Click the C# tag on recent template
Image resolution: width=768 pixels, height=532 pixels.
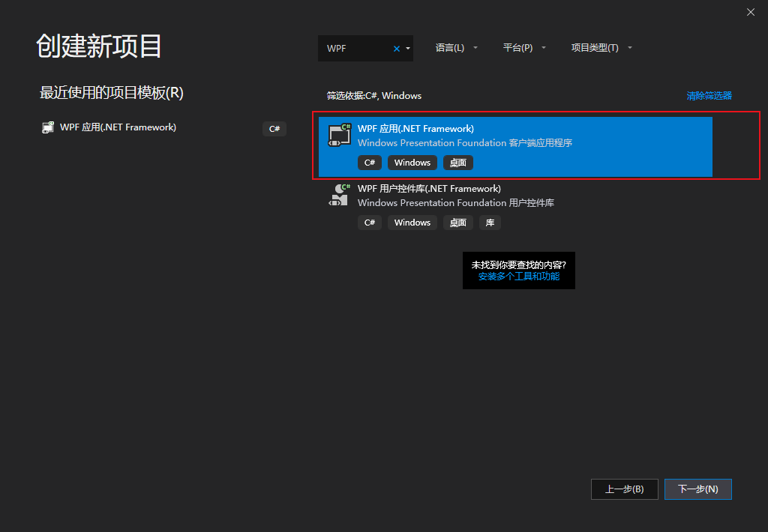coord(274,129)
